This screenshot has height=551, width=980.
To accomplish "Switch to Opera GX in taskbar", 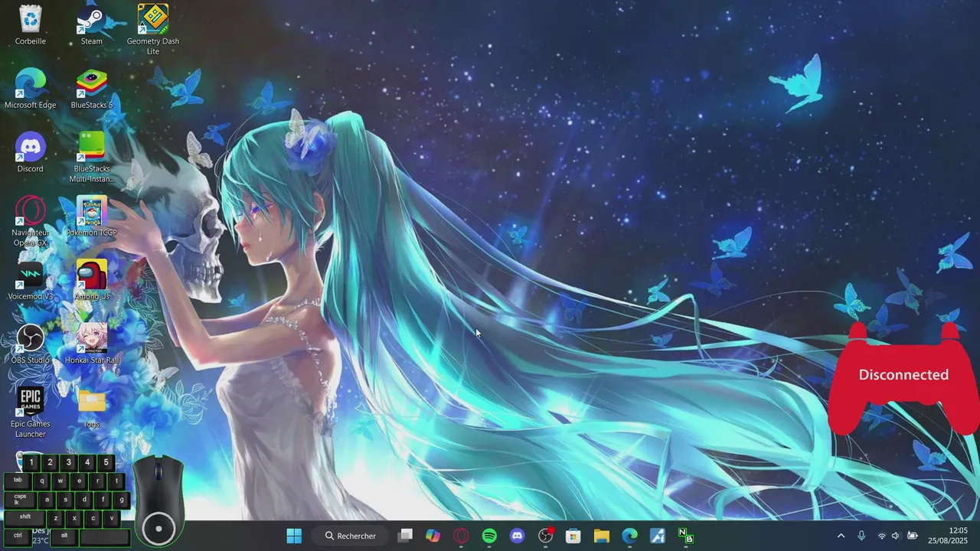I will [461, 536].
